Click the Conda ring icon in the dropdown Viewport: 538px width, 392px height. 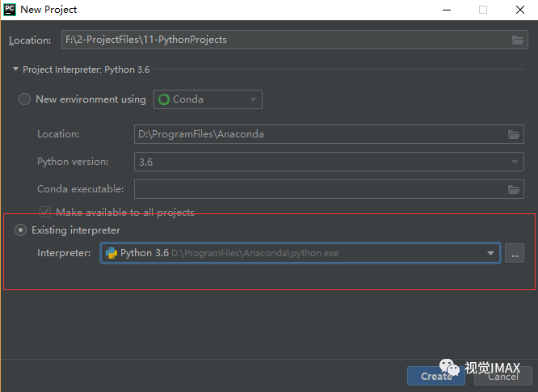click(x=164, y=99)
